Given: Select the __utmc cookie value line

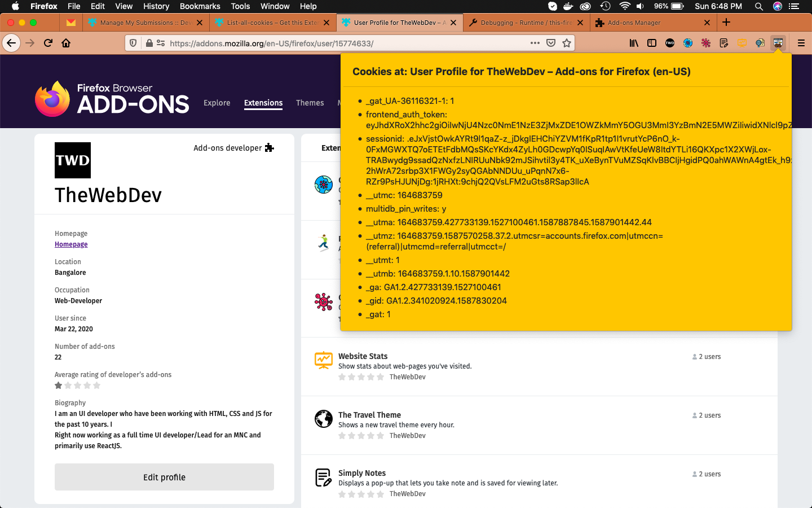Looking at the screenshot, I should click(x=404, y=195).
